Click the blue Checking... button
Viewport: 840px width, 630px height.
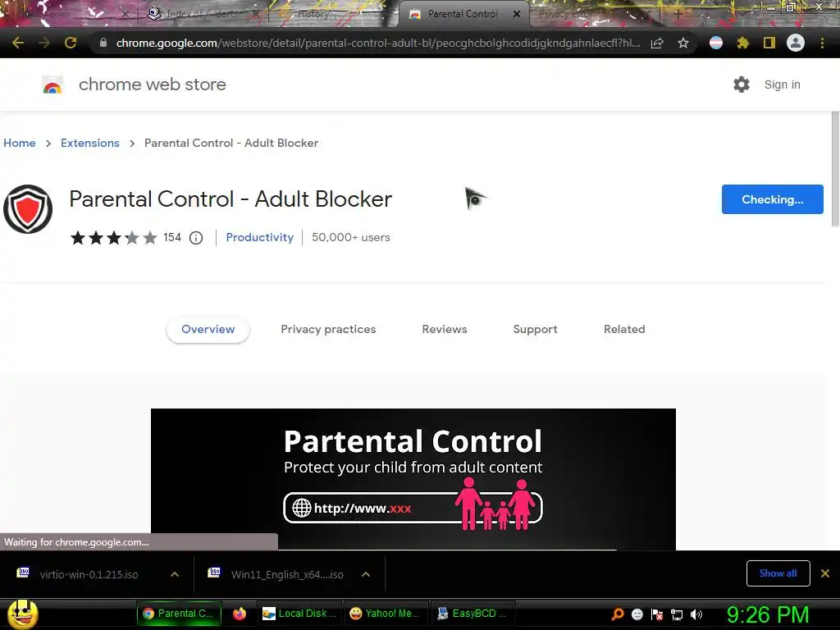(773, 199)
